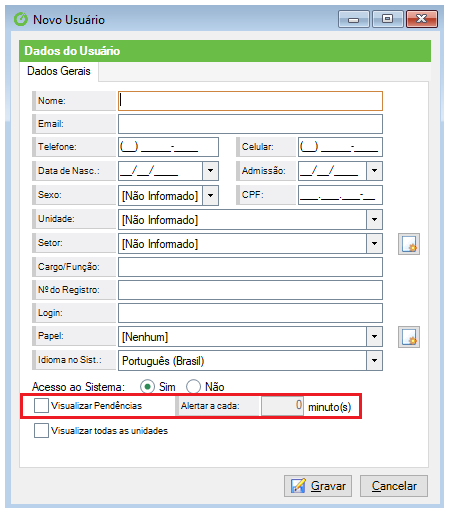The image size is (450, 509).
Task: Open the Setor combo box arrow
Action: (374, 243)
